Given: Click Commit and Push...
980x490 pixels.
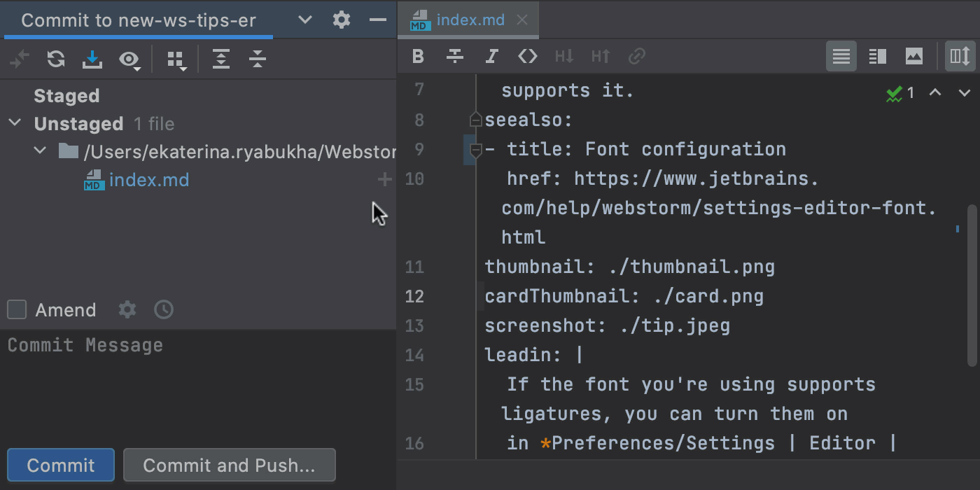Looking at the screenshot, I should 230,465.
